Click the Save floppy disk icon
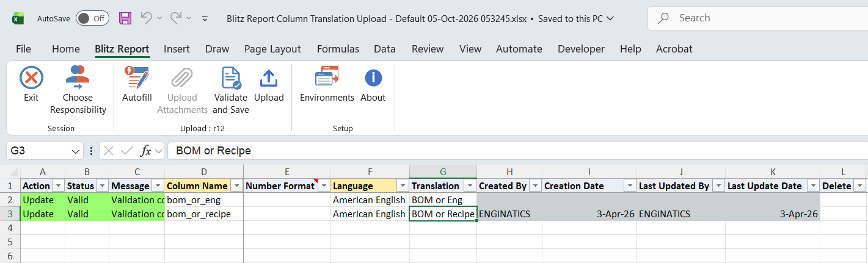Screen dimensions: 868x263 coord(125,18)
